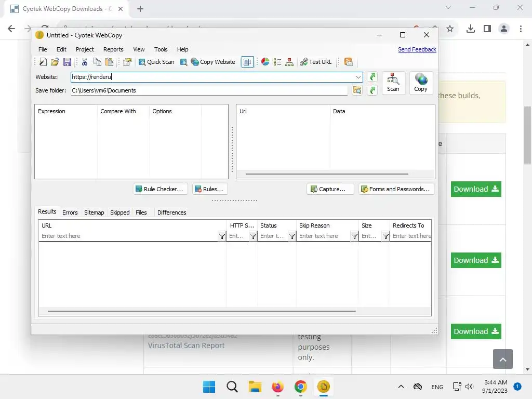
Task: Open the Windows Start menu
Action: coord(209,387)
